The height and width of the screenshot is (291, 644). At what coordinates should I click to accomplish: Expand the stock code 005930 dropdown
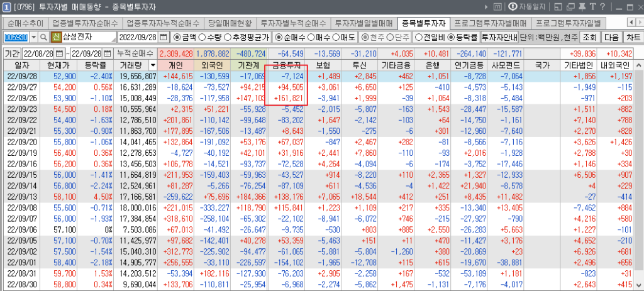[x=32, y=38]
